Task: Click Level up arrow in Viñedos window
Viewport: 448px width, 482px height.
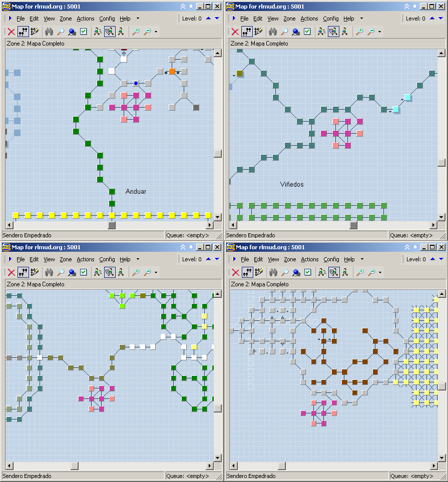Action: 432,19
